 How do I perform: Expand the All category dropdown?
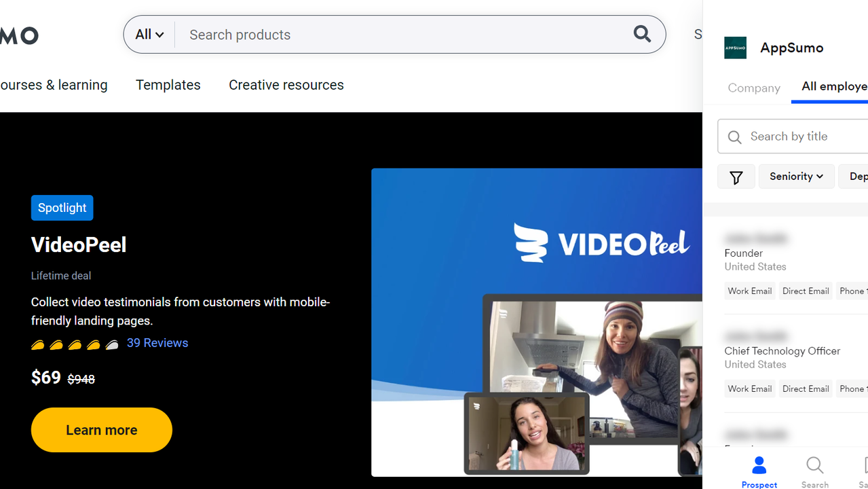[149, 35]
